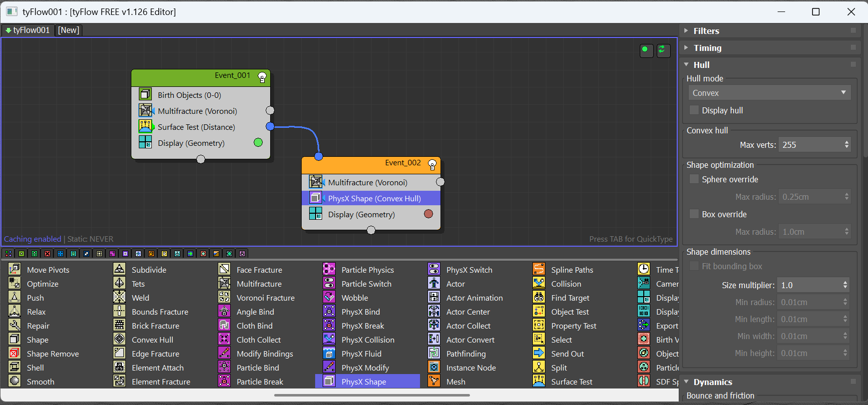Click the refresh simulation icon in editor corner

point(663,50)
